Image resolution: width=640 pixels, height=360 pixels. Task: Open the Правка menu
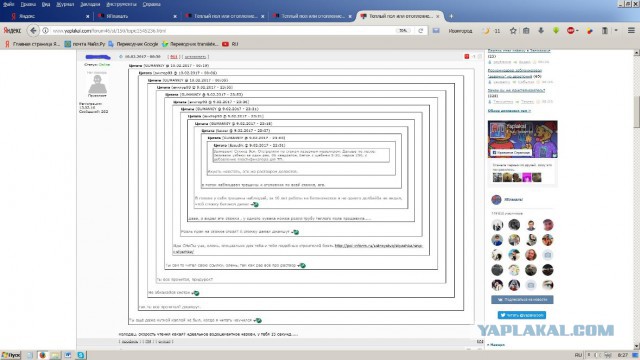28,4
